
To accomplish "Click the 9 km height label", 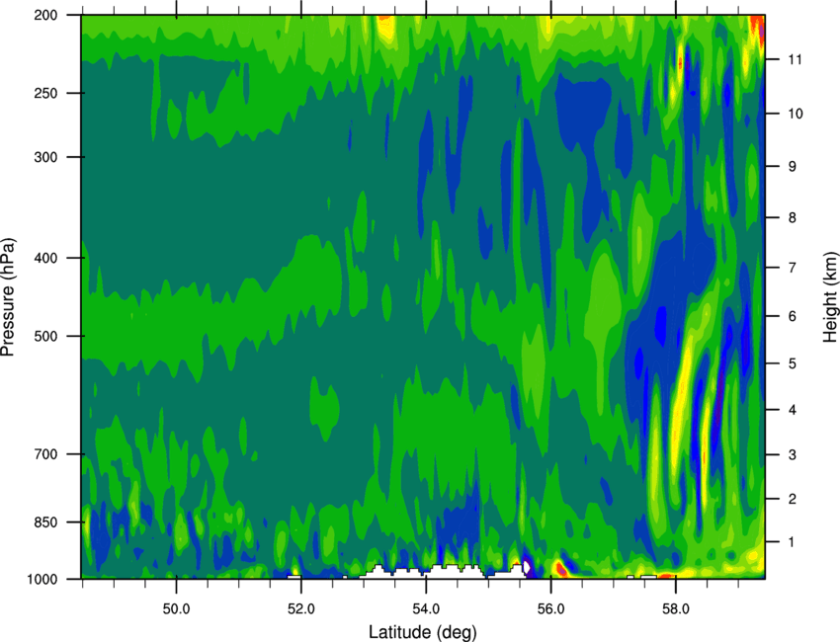I will [x=793, y=167].
